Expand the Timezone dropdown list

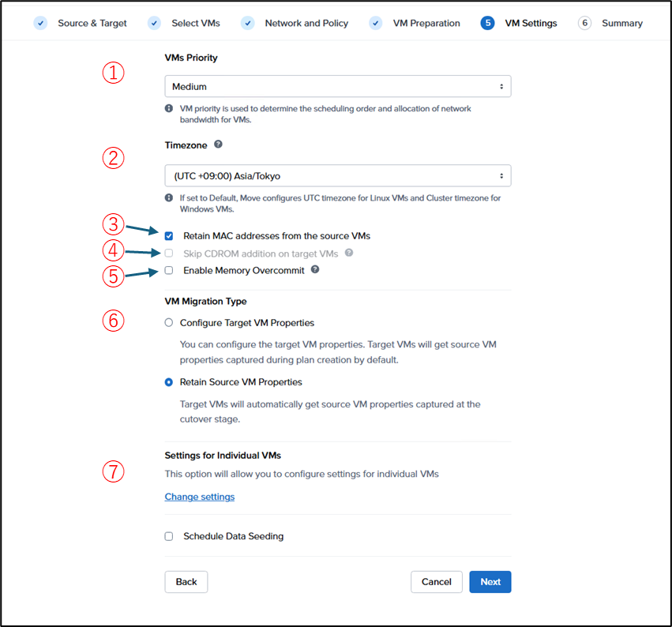(337, 175)
